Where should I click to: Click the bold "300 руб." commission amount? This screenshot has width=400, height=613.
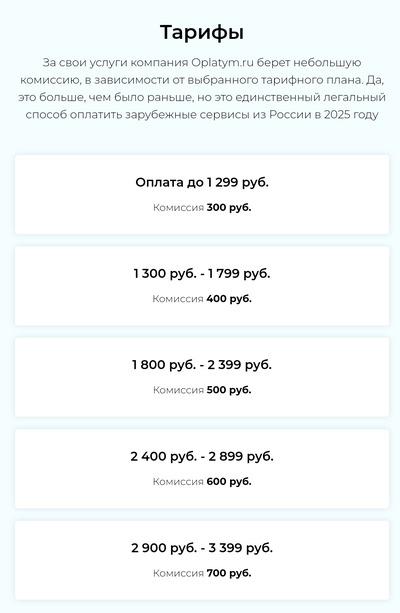229,208
